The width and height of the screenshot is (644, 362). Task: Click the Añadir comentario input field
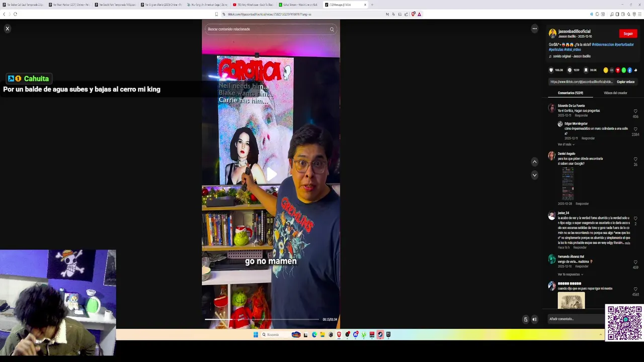click(x=576, y=319)
